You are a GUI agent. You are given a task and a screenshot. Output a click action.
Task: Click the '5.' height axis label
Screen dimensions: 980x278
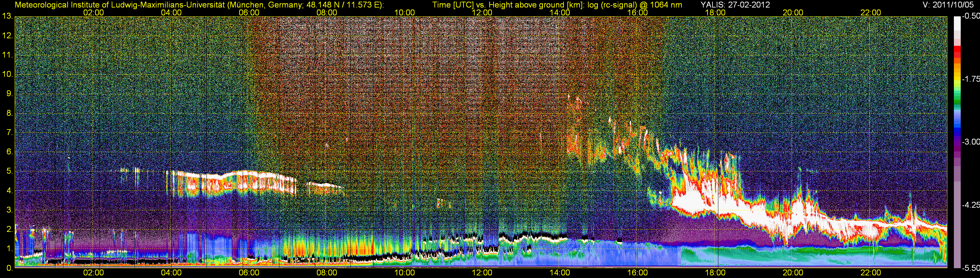pos(9,171)
